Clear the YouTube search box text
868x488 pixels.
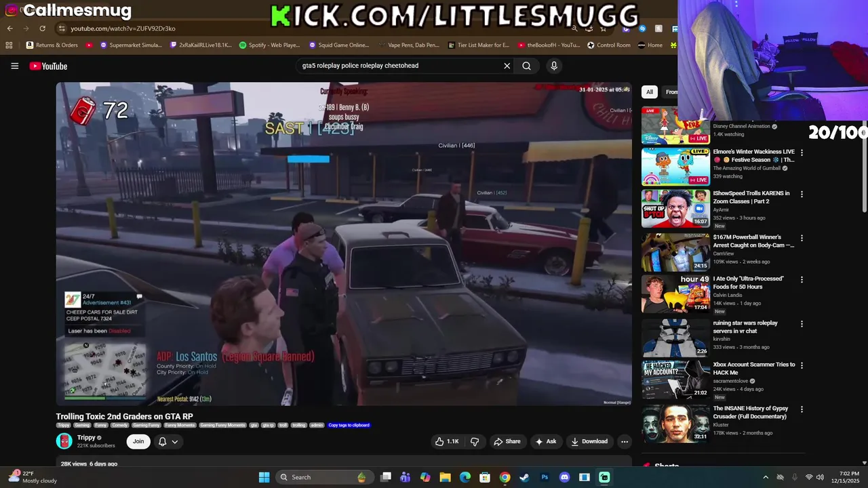click(507, 66)
